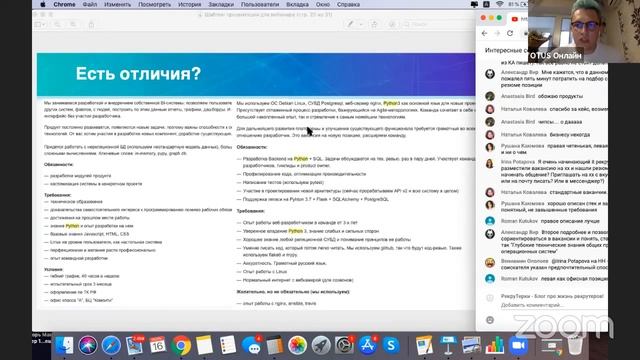Open Calendar showing date 16
Image resolution: width=640 pixels, height=360 pixels.
click(x=158, y=345)
